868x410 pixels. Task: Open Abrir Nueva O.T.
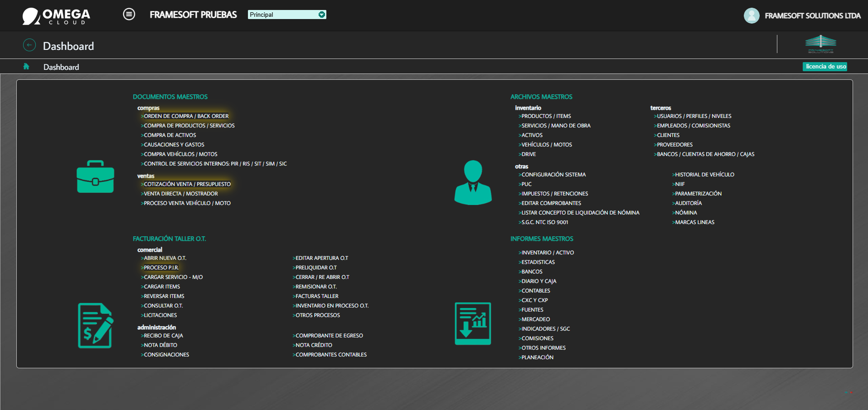tap(165, 258)
